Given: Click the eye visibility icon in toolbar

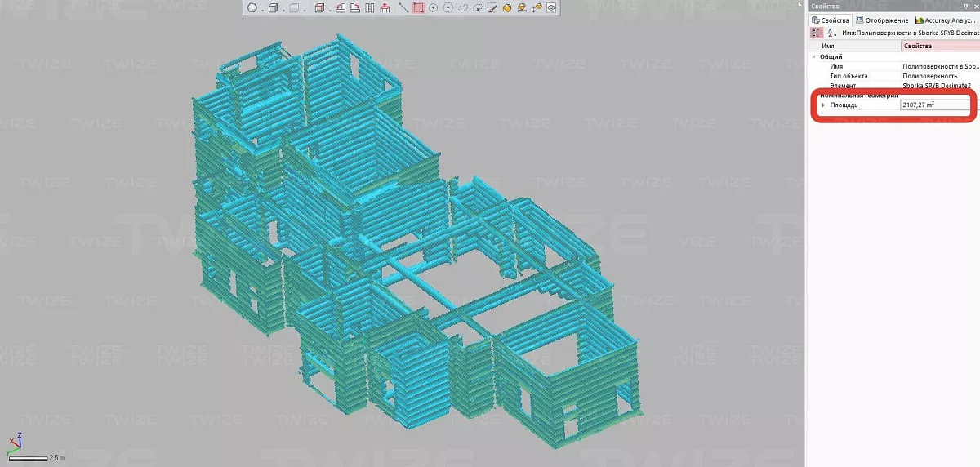Looking at the screenshot, I should [551, 8].
